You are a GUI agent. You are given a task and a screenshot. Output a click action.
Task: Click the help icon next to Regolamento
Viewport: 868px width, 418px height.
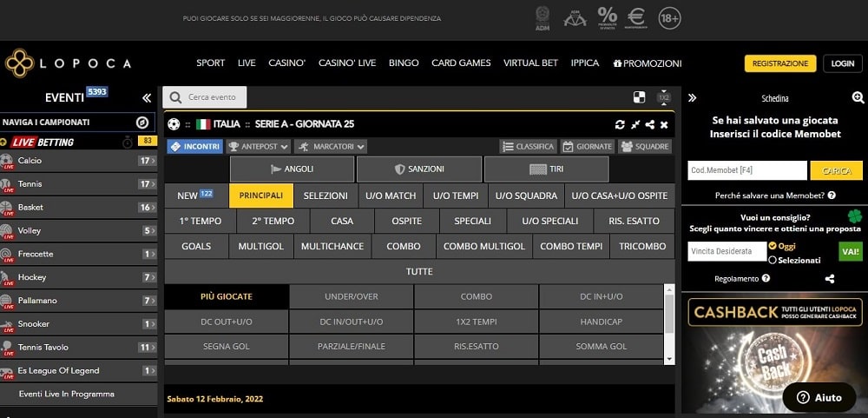pos(766,278)
